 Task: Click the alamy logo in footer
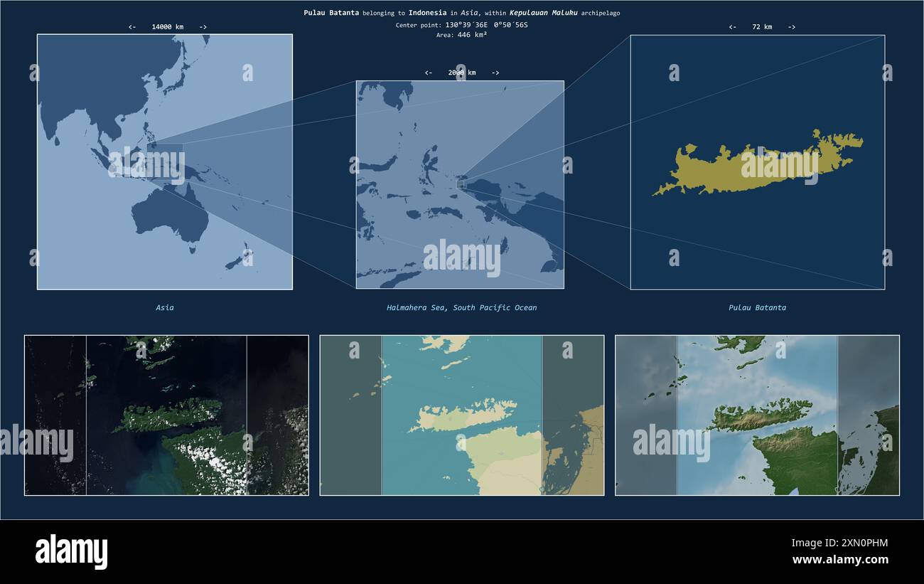[71, 552]
